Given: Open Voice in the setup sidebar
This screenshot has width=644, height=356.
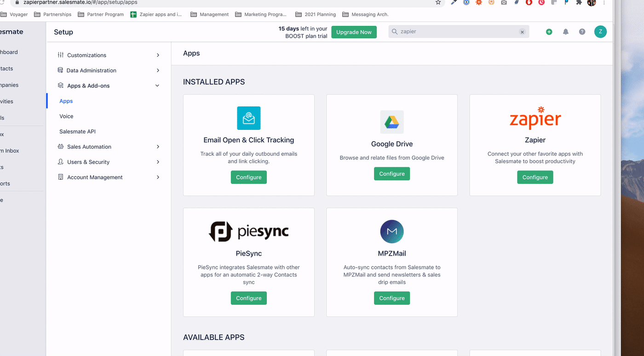Looking at the screenshot, I should click(66, 116).
